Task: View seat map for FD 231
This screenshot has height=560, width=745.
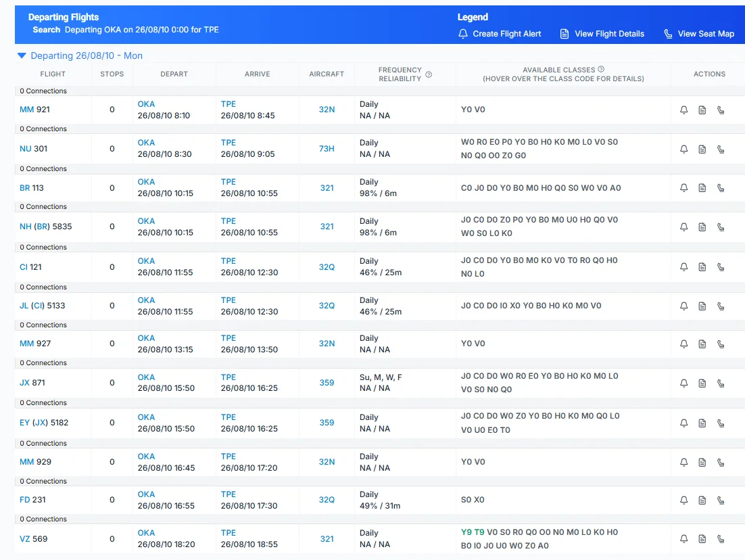Action: pos(721,500)
